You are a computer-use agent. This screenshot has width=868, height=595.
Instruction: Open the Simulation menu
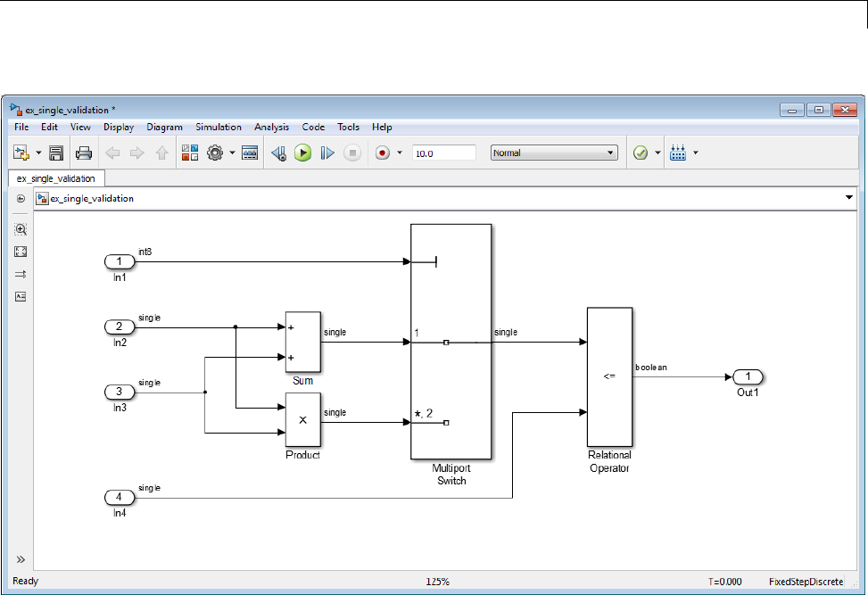point(219,128)
